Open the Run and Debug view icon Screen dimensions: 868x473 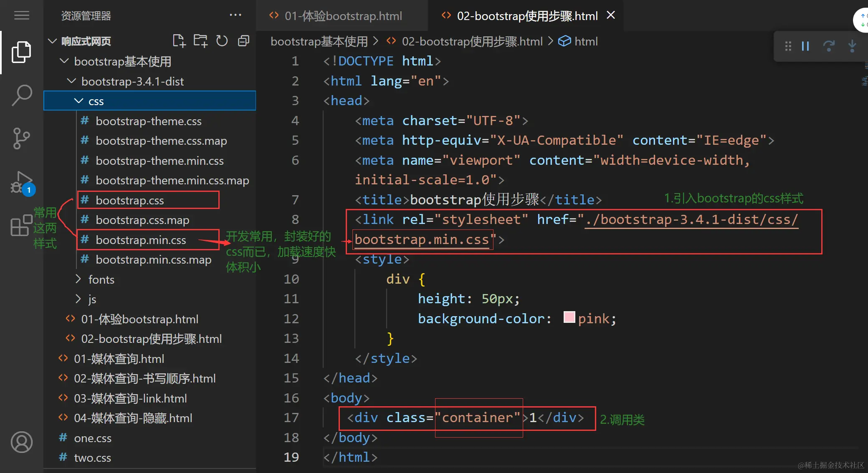coord(22,183)
